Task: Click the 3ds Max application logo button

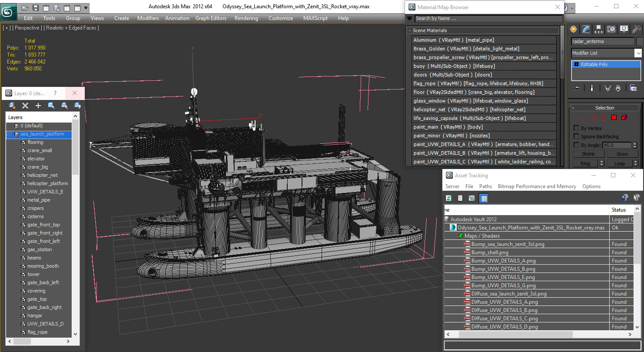Action: pyautogui.click(x=9, y=12)
